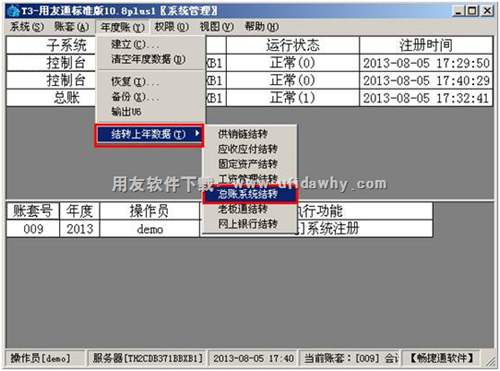Click status bar date 2013-08-05 17:40
500x371 pixels.
point(253,358)
